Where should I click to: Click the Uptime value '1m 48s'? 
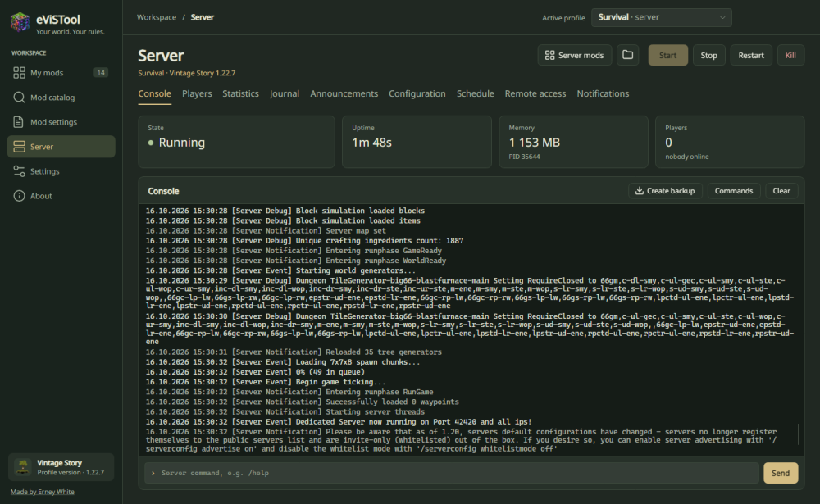pyautogui.click(x=371, y=143)
